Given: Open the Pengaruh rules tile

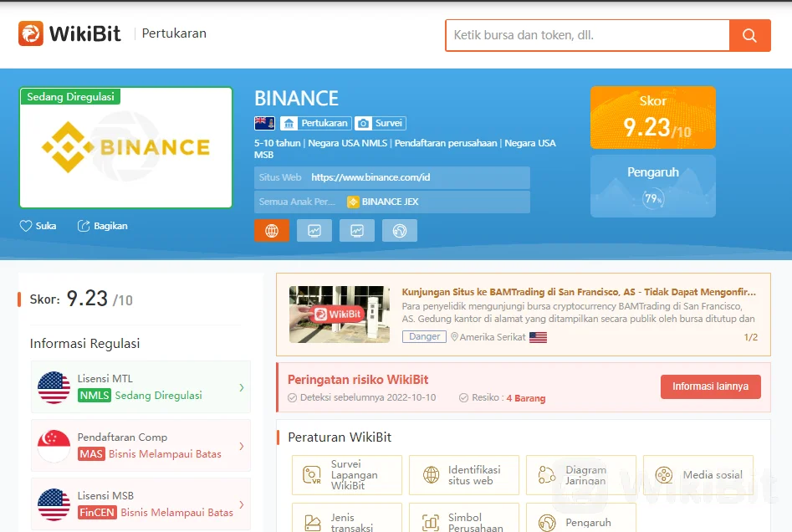Looking at the screenshot, I should [x=581, y=518].
